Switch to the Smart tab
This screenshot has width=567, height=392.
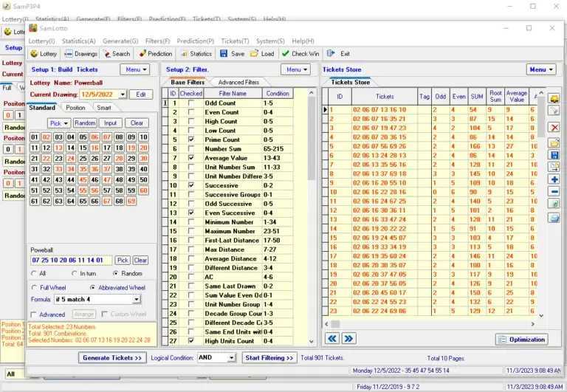click(104, 108)
